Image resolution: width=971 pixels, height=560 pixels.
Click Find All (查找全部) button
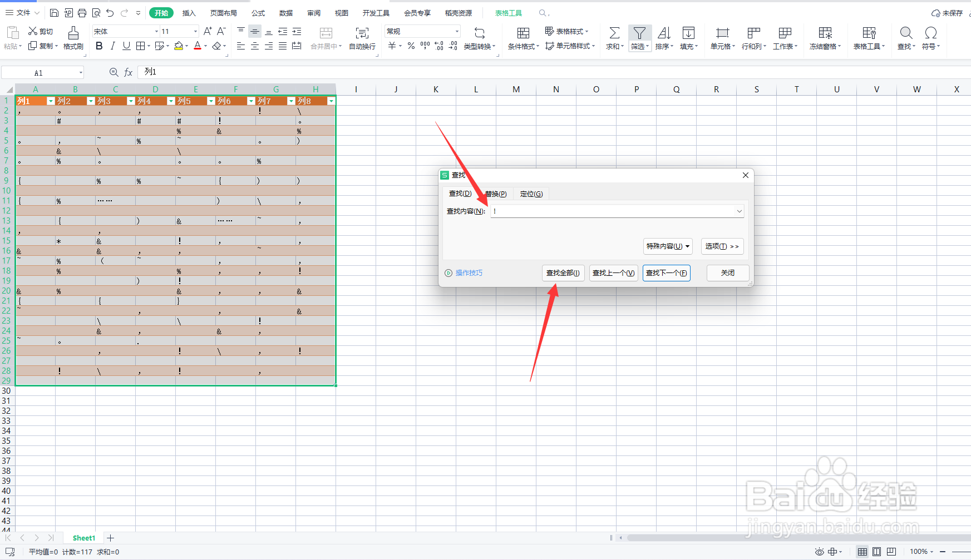coord(563,272)
